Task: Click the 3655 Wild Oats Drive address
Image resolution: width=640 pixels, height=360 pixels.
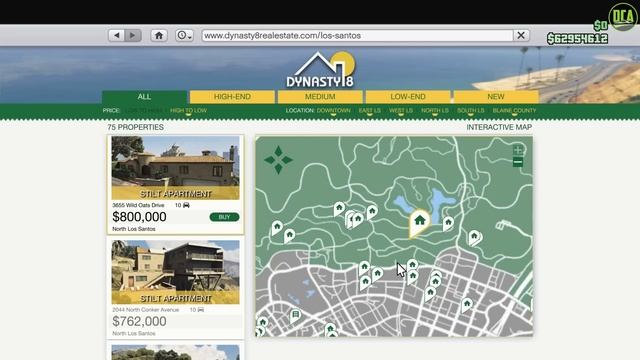Action: (x=138, y=205)
